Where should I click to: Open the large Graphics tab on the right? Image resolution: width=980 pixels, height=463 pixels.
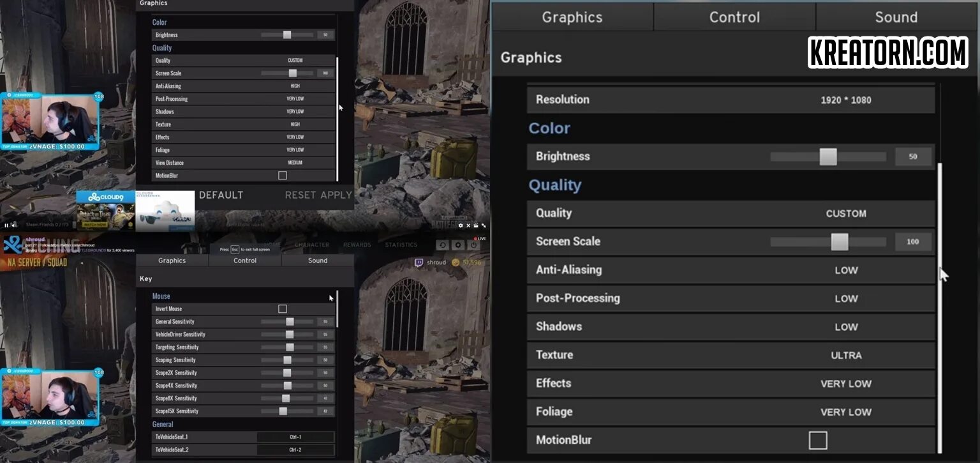pos(572,17)
